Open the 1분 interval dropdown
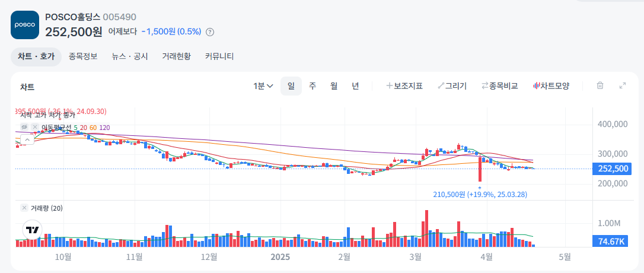Viewport: 644px width, 273px height. [x=263, y=86]
